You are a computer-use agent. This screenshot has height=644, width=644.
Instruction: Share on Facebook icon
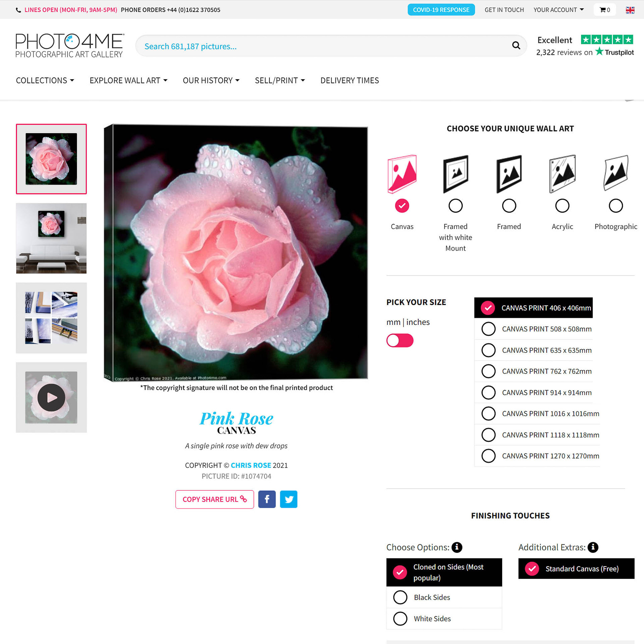(267, 499)
